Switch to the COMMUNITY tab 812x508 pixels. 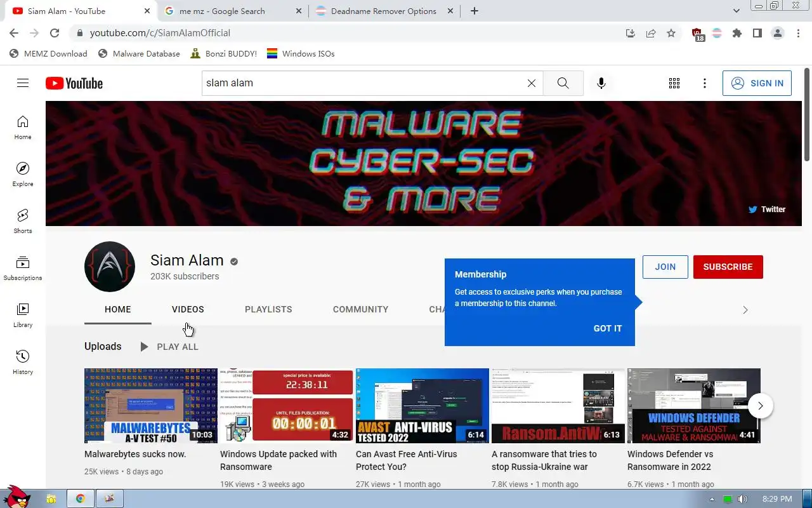click(x=360, y=309)
